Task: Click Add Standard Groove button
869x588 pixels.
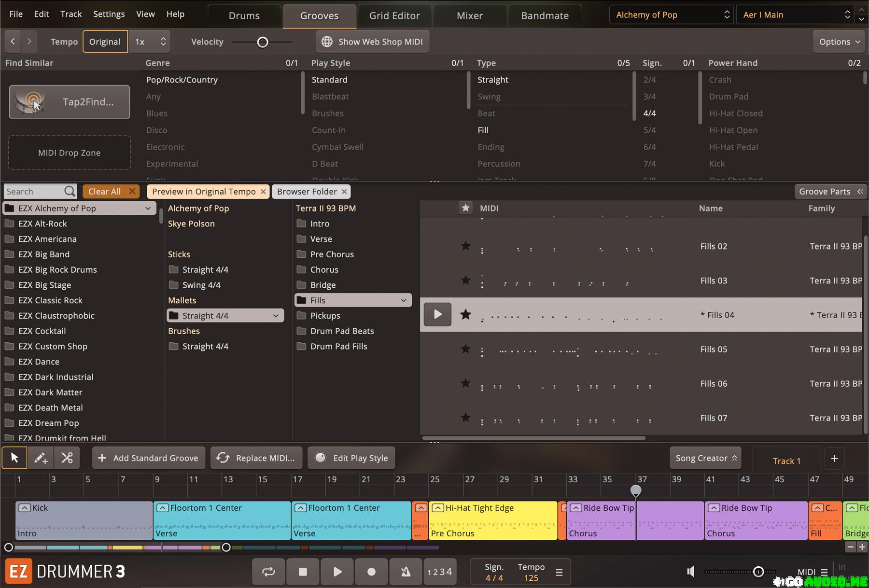Action: tap(149, 458)
